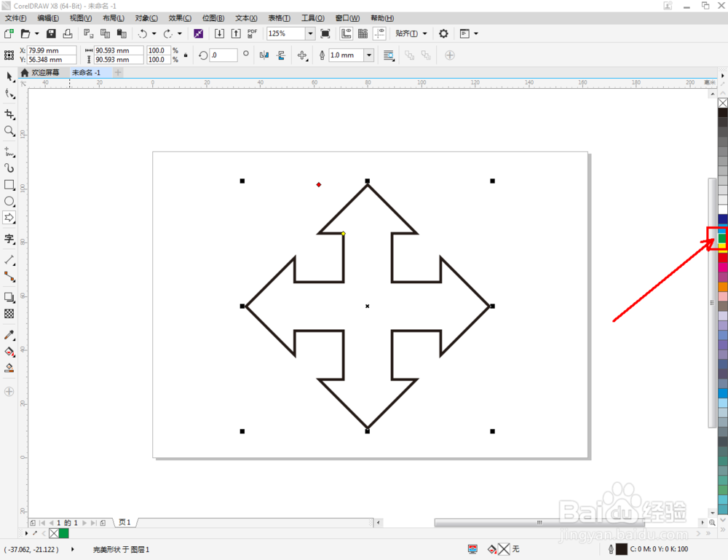
Task: Select the Color Eyedropper tool
Action: click(9, 335)
